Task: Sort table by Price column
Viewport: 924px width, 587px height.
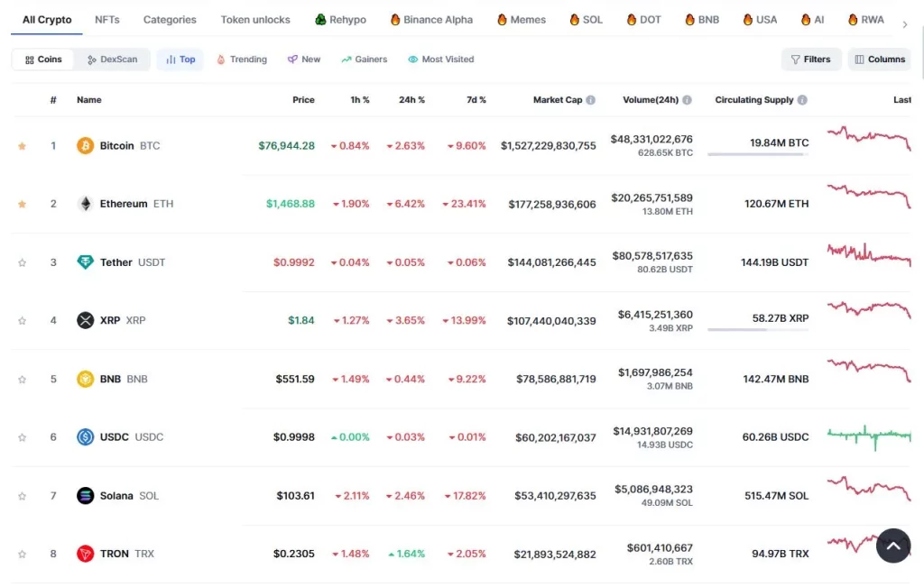Action: pos(303,100)
